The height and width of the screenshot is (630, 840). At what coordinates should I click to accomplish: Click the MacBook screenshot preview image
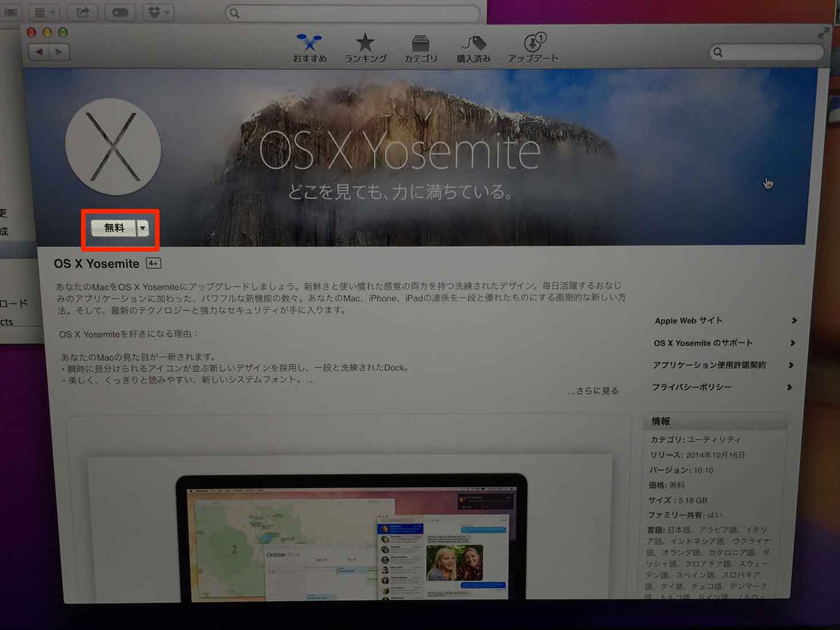[350, 538]
